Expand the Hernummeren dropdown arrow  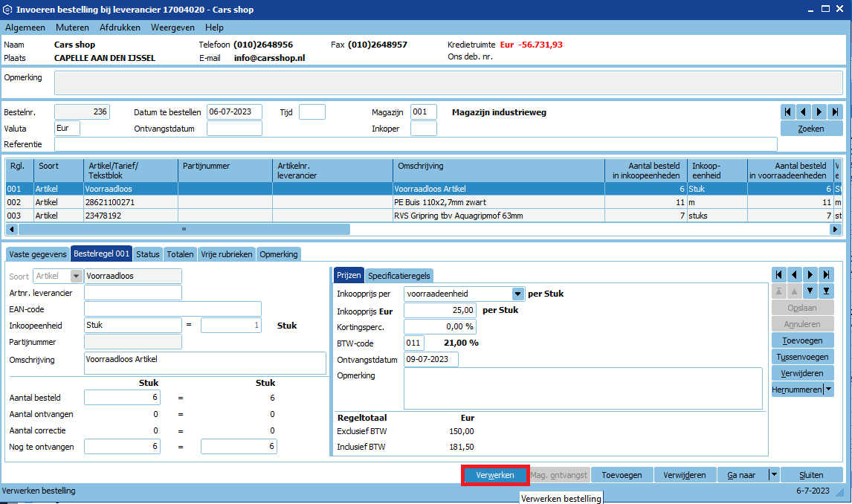tap(828, 389)
